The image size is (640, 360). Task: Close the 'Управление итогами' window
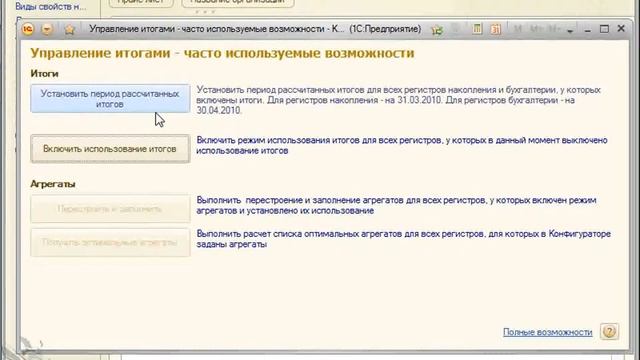(x=621, y=29)
